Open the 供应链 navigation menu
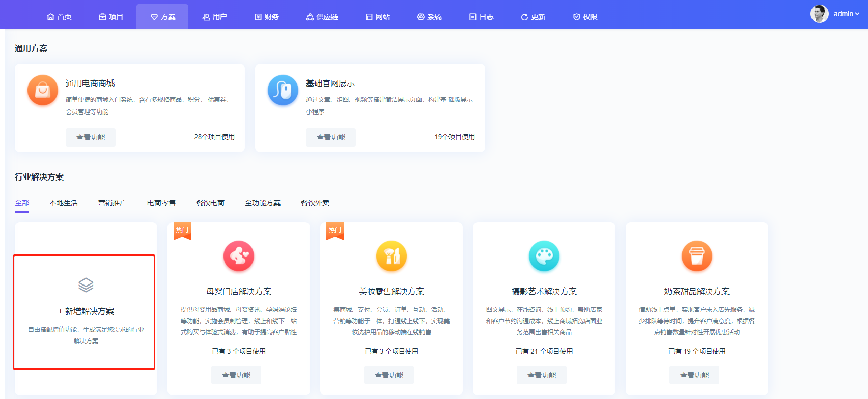 click(x=322, y=17)
